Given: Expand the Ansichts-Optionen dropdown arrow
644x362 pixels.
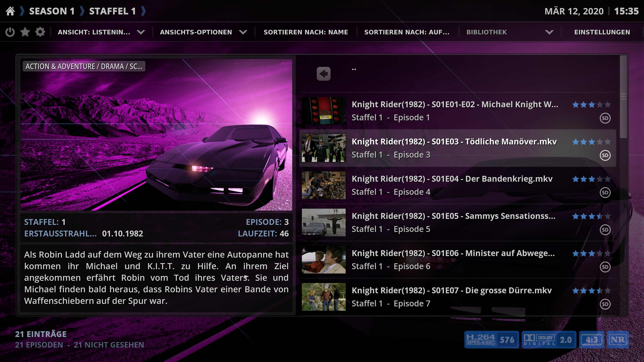Looking at the screenshot, I should coord(243,32).
